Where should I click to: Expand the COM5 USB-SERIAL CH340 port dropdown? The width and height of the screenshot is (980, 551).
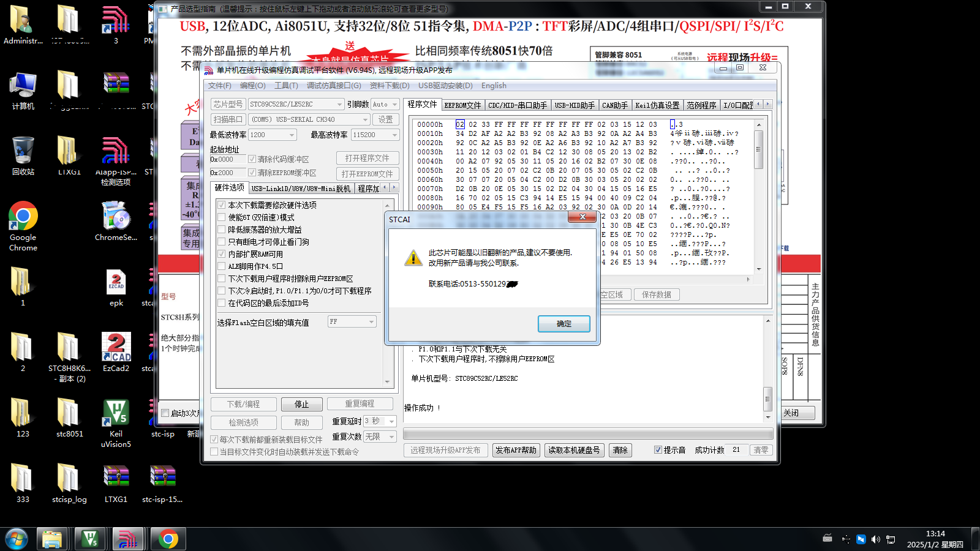(365, 119)
